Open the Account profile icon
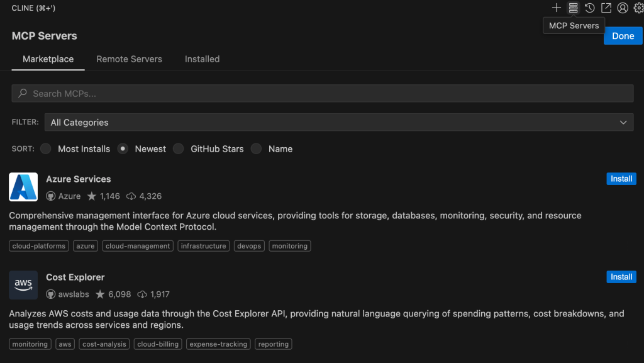The height and width of the screenshot is (363, 644). point(623,8)
